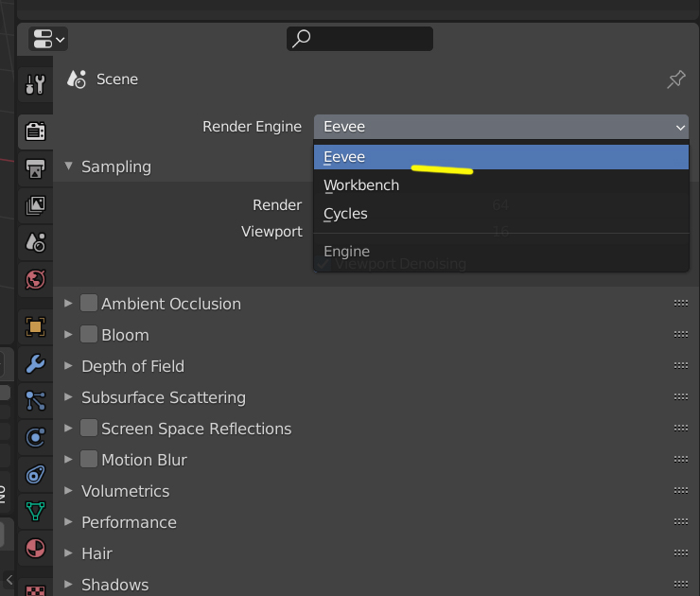Open the Material properties tab
This screenshot has height=596, width=700.
35,548
